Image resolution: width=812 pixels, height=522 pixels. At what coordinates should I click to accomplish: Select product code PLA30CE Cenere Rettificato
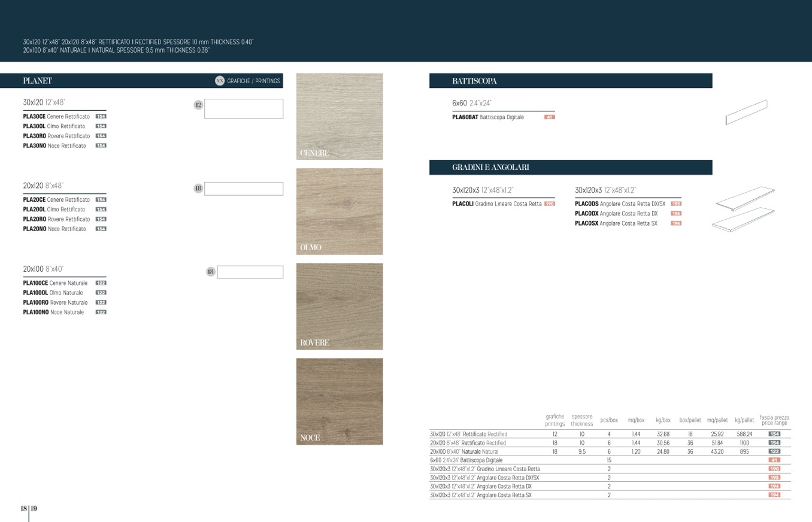(x=56, y=117)
